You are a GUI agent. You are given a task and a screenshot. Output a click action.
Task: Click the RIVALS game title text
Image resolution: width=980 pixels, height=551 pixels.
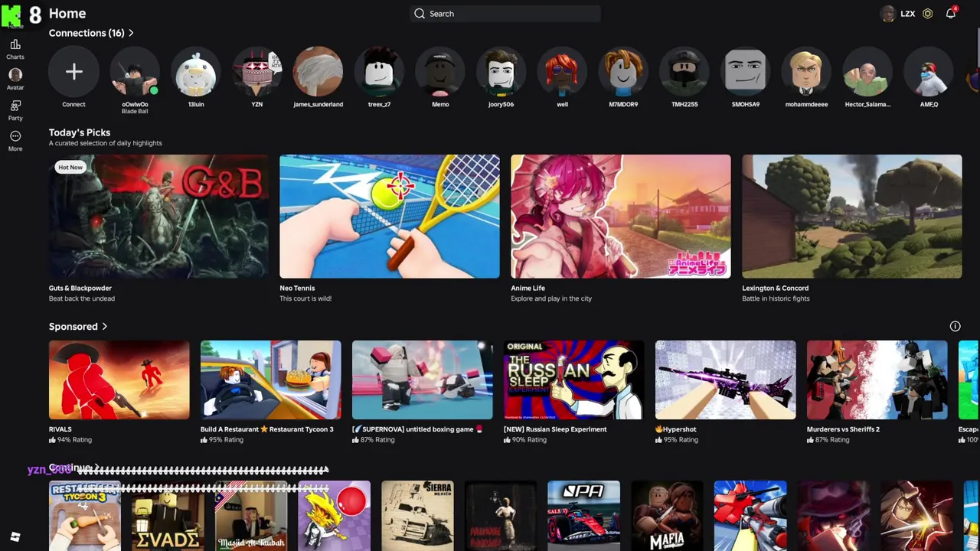click(x=60, y=429)
